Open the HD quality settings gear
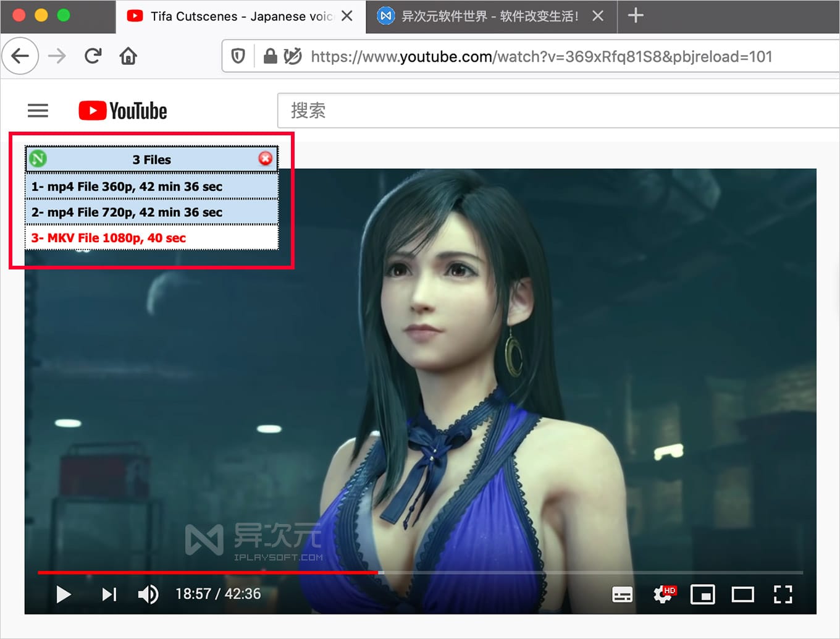The height and width of the screenshot is (639, 840). coord(663,595)
